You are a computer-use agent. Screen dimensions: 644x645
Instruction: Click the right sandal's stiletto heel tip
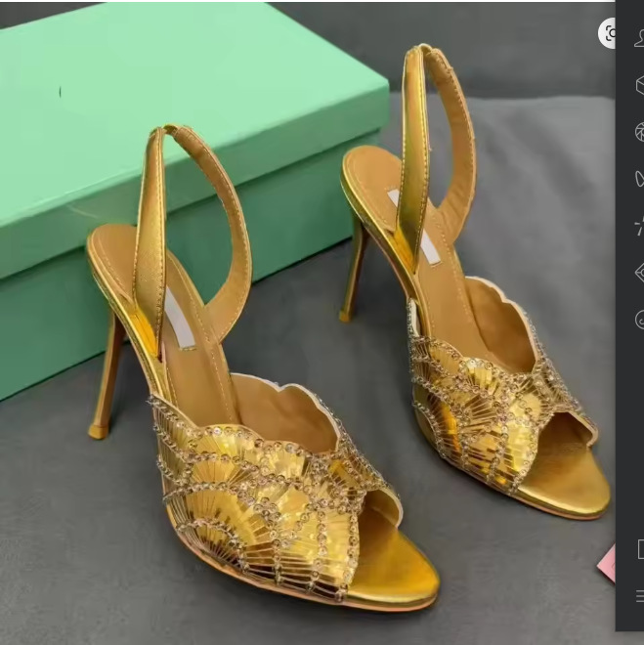(345, 316)
